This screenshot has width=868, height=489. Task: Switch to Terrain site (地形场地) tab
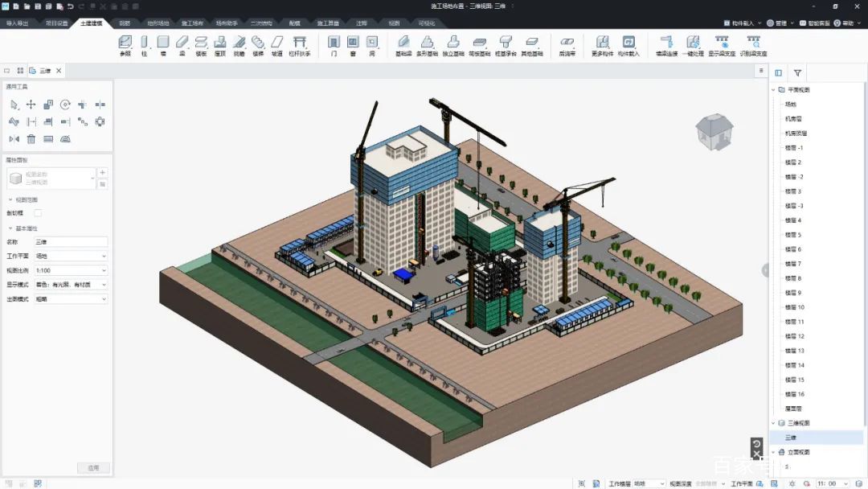pyautogui.click(x=158, y=23)
